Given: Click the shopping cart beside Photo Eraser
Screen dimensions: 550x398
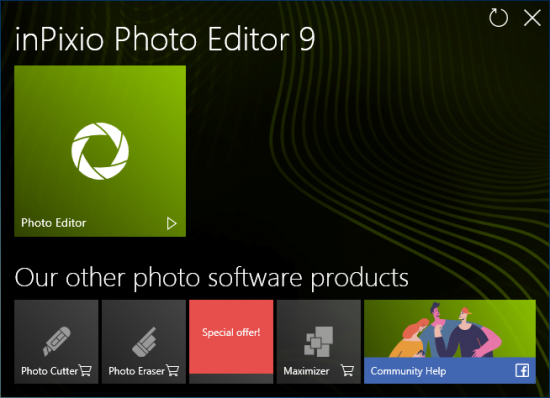Looking at the screenshot, I should (x=173, y=370).
